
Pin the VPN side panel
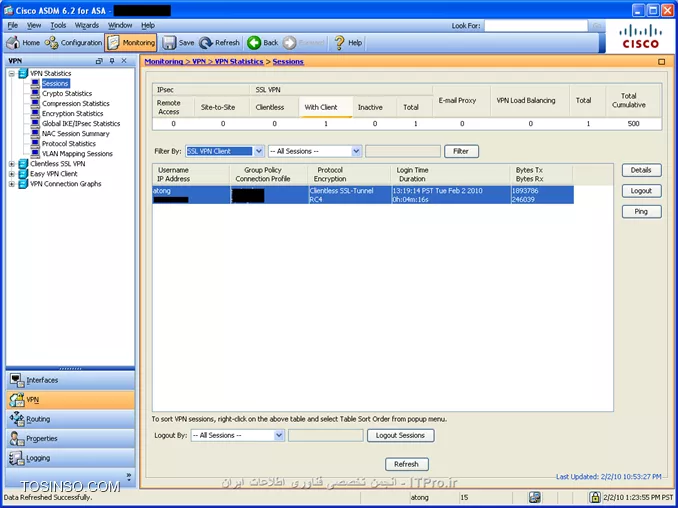click(x=112, y=61)
